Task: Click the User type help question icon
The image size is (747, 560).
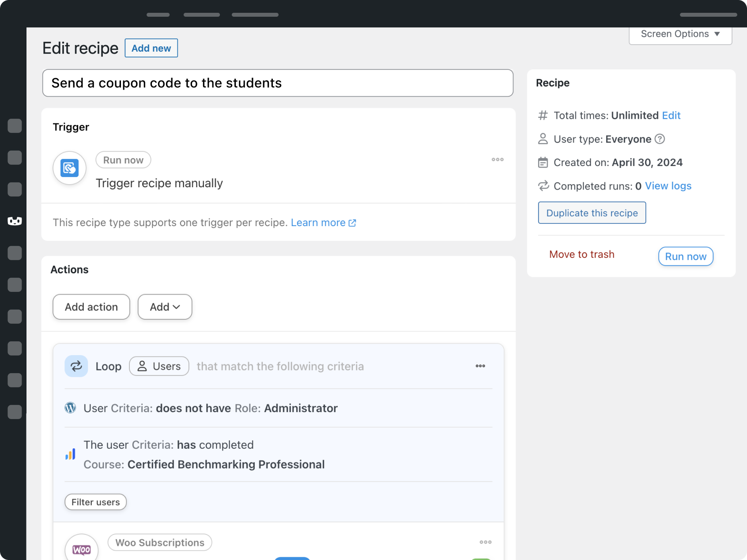Action: tap(660, 139)
